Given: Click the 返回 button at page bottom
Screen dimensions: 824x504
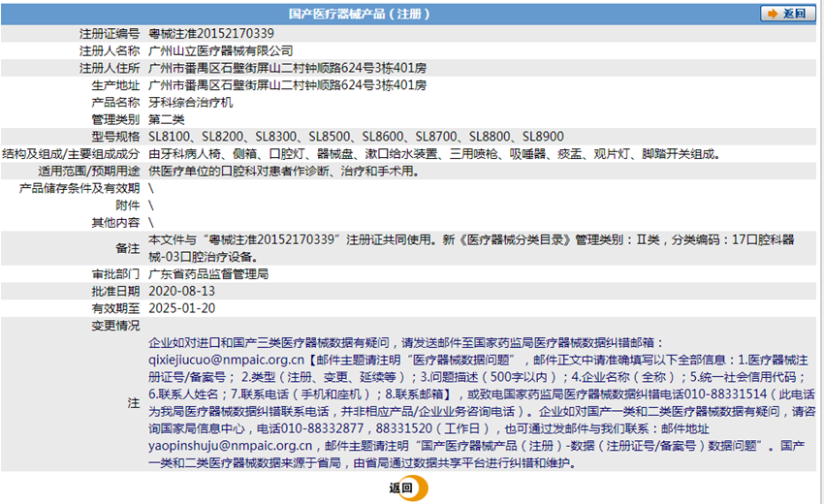Looking at the screenshot, I should click(408, 488).
